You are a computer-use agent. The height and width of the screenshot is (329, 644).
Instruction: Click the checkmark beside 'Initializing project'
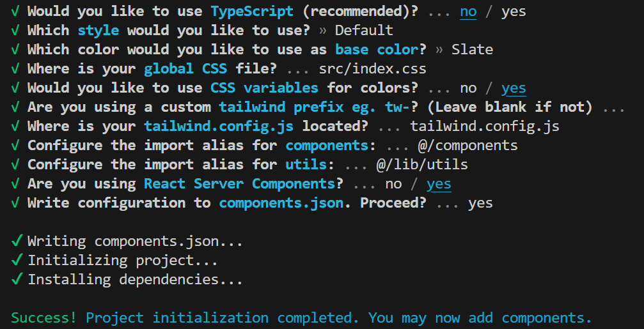point(17,261)
